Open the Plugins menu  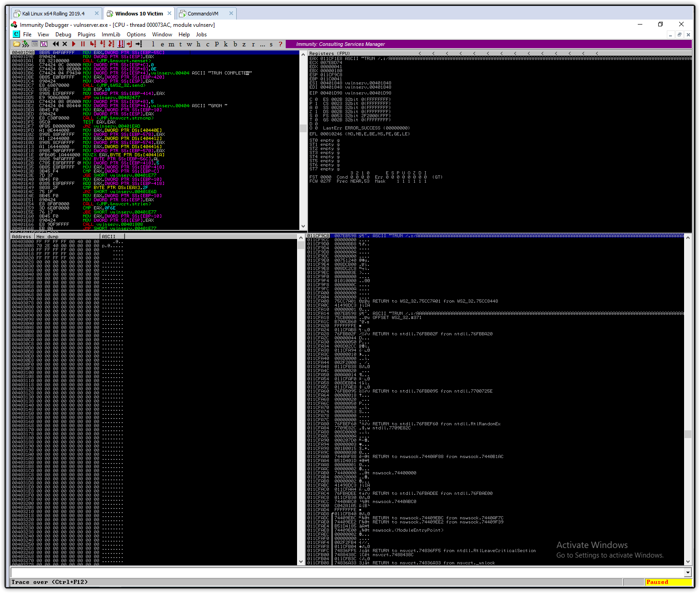(x=86, y=35)
